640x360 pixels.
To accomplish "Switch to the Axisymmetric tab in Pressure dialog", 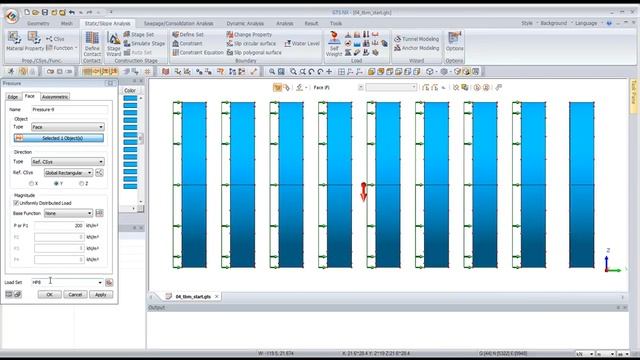I will (x=55, y=97).
